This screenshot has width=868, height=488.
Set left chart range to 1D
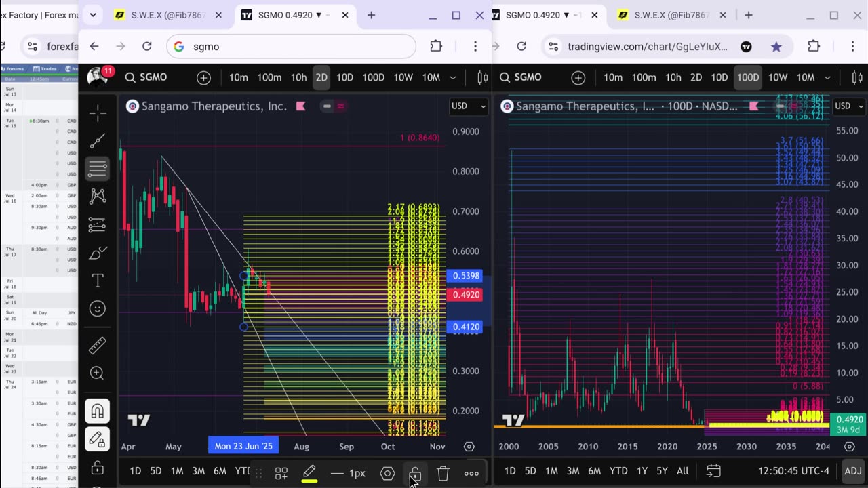click(x=135, y=472)
